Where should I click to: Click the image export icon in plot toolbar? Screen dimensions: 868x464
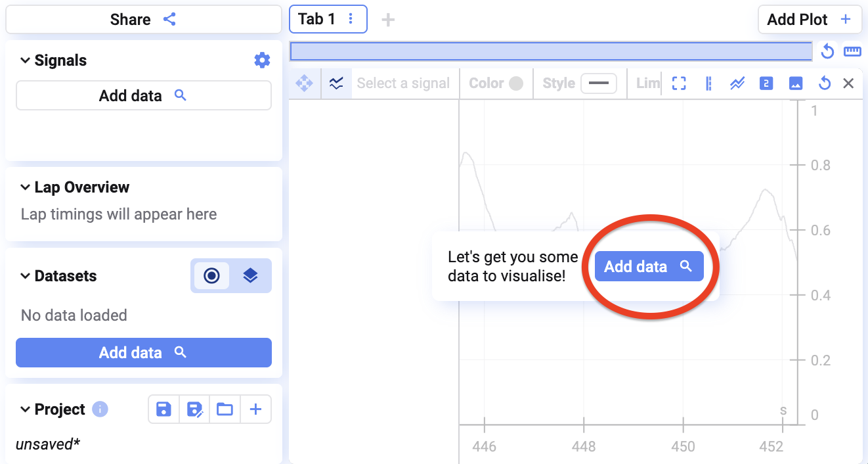point(795,83)
